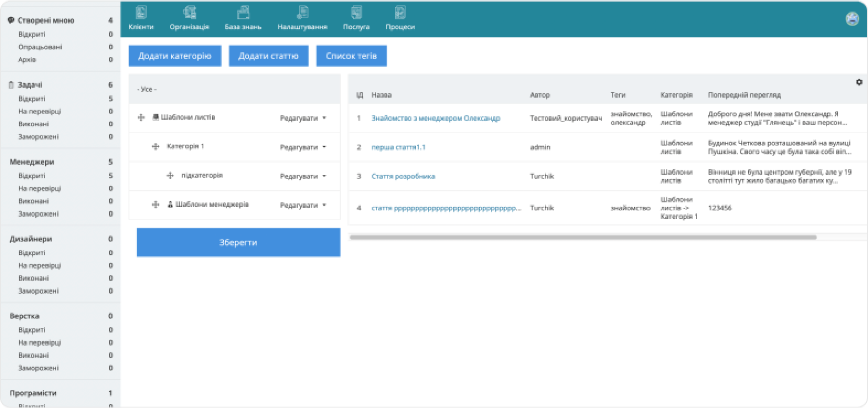Select Архів in sidebar
The height and width of the screenshot is (408, 868).
click(27, 60)
